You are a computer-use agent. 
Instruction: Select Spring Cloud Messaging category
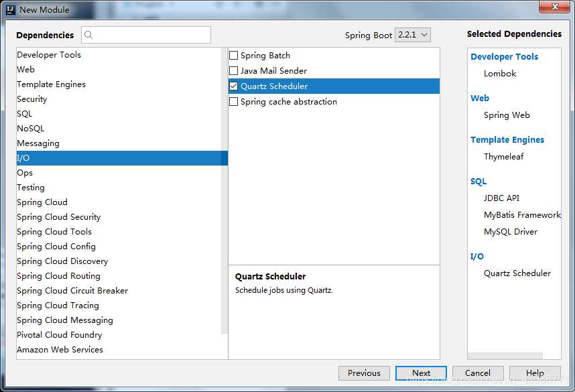tap(119, 320)
